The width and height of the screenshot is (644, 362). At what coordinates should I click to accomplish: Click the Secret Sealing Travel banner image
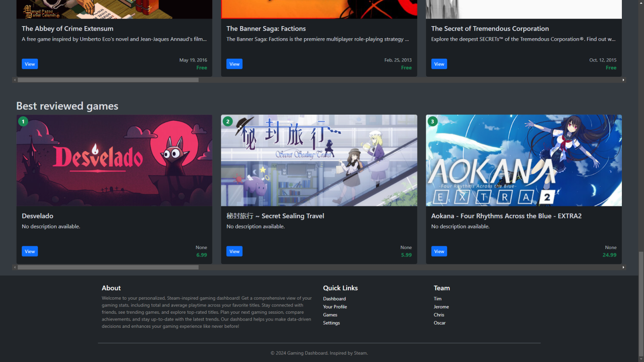coord(319,160)
